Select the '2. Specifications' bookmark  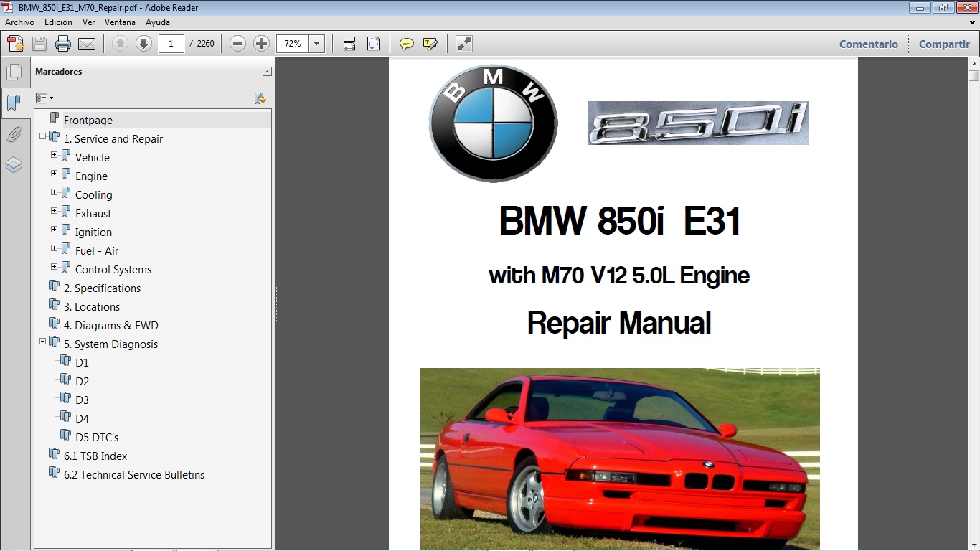[102, 288]
